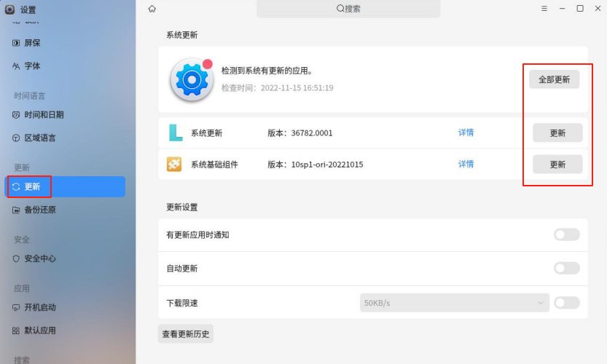Expand the 50KB/s download speed dropdown
The image size is (607, 364).
pyautogui.click(x=454, y=302)
